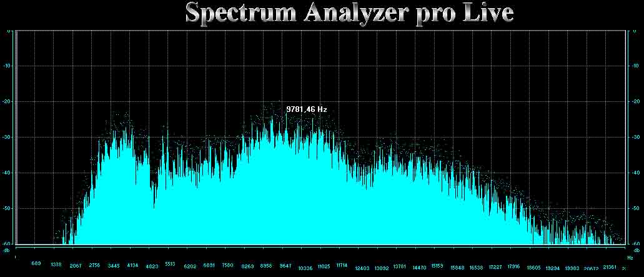This screenshot has height=277, width=644.
Task: Click the 14470 frequency axis label
Action: tap(419, 268)
